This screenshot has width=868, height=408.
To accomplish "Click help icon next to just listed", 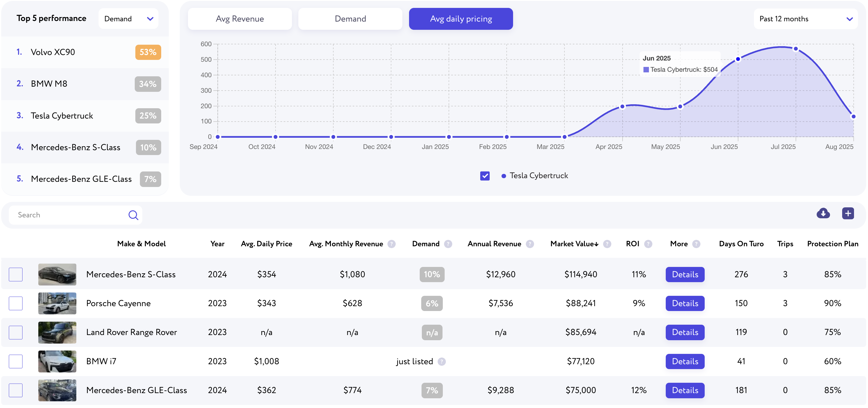I will point(441,361).
